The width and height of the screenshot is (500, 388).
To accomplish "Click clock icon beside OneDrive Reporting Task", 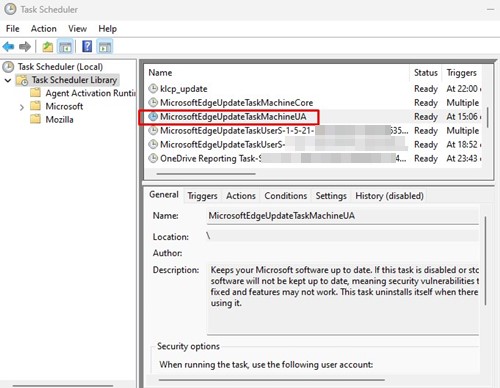I will pyautogui.click(x=153, y=158).
